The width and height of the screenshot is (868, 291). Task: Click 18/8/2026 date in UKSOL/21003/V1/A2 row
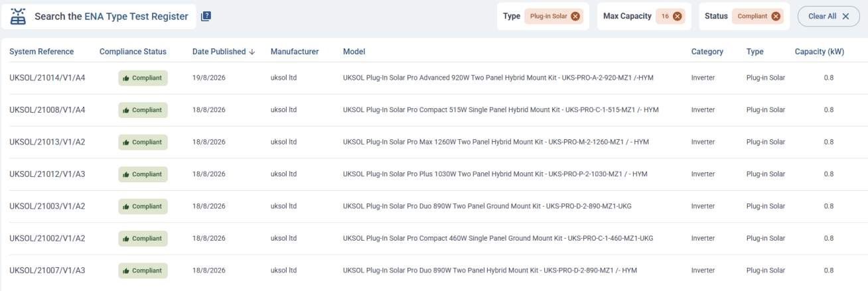209,206
